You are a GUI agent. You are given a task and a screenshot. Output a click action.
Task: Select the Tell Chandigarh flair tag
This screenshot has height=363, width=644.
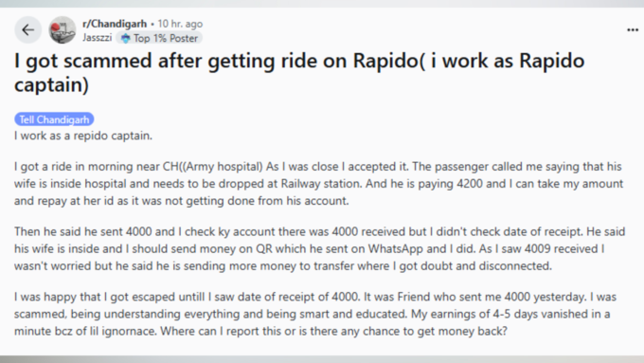(x=54, y=119)
